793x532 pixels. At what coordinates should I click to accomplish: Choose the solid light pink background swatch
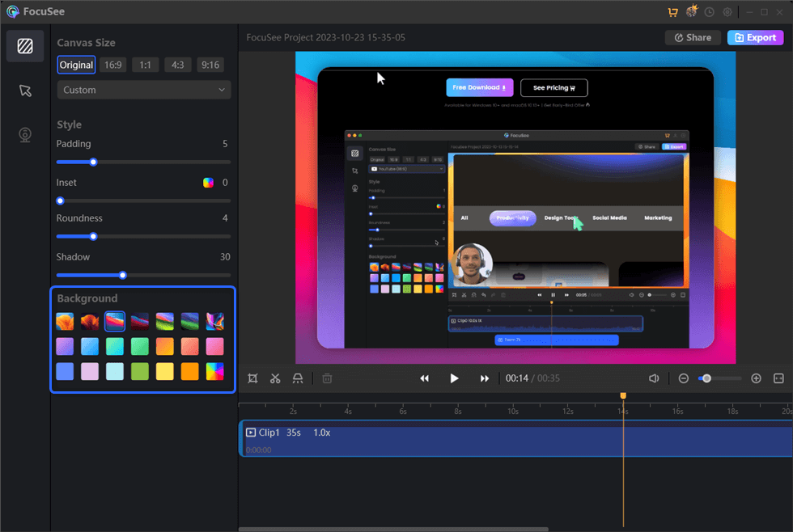tap(90, 371)
